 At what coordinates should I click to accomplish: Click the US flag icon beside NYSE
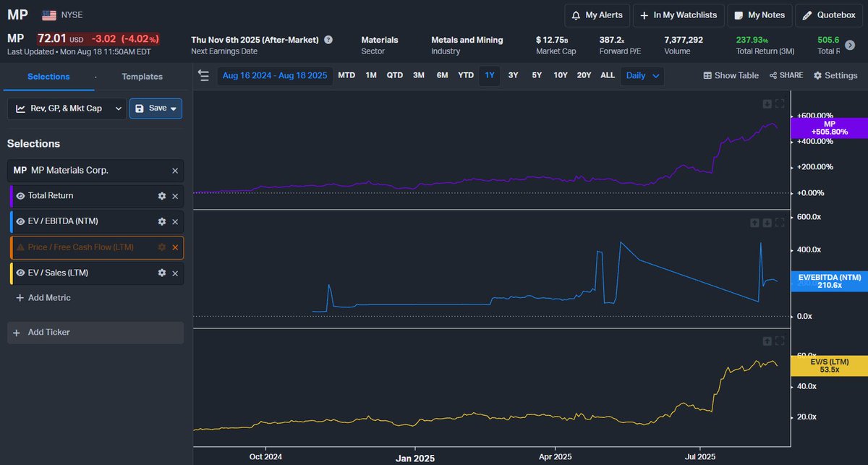[x=49, y=15]
